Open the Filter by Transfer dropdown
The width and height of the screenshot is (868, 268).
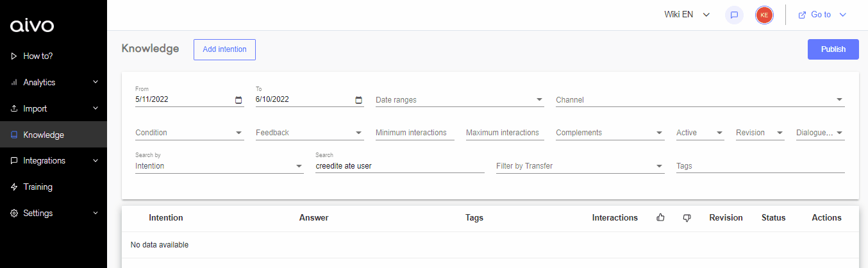click(580, 166)
